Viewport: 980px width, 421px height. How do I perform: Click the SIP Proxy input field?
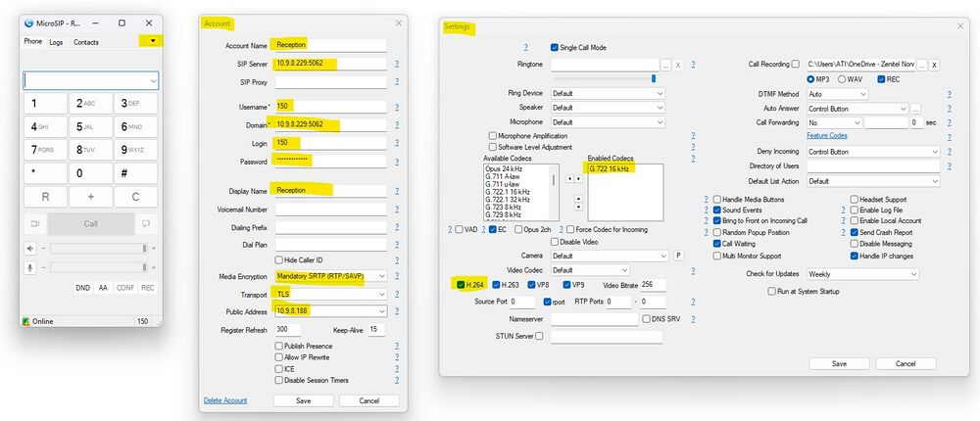[331, 82]
